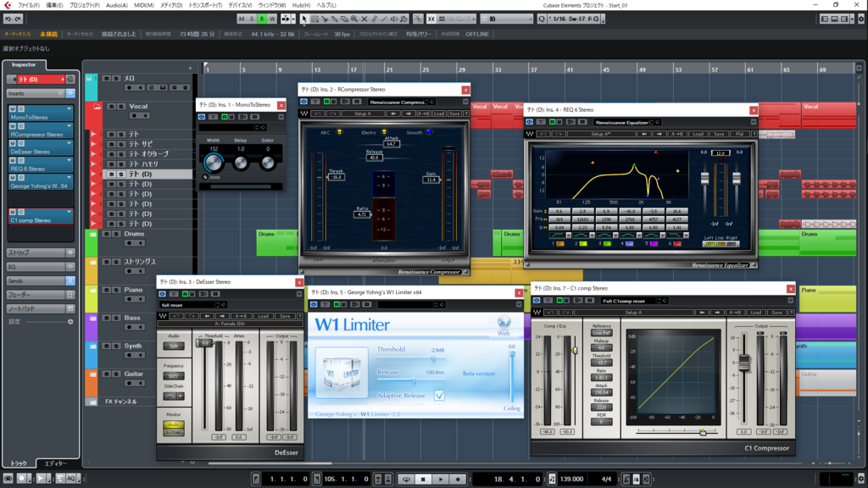868x488 pixels.
Task: Select the Line tool
Action: click(x=384, y=19)
